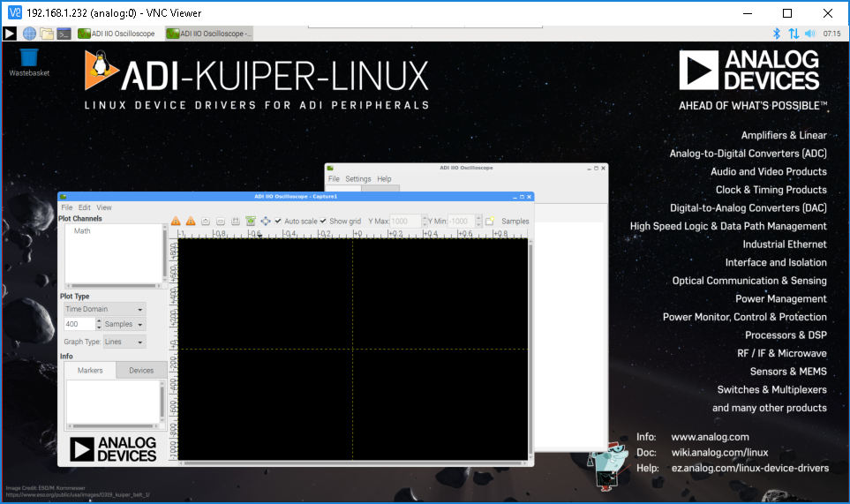Click the blue four-arrow fullscreen icon

265,221
